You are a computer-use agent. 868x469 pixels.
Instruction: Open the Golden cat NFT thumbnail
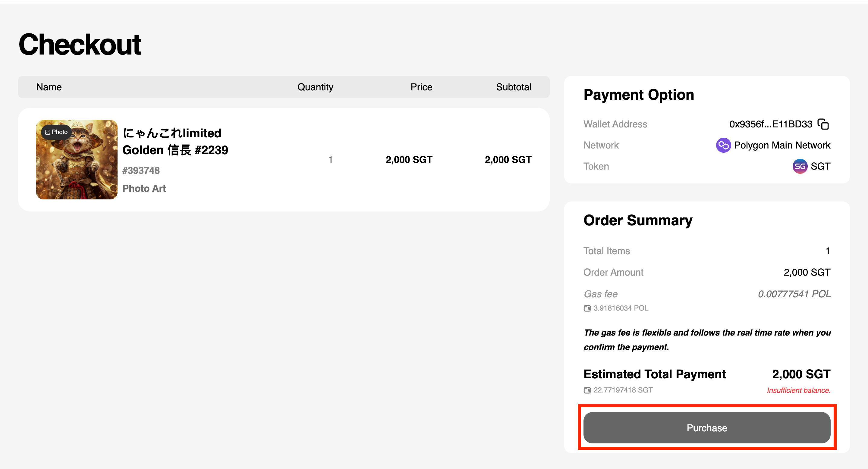pos(77,160)
